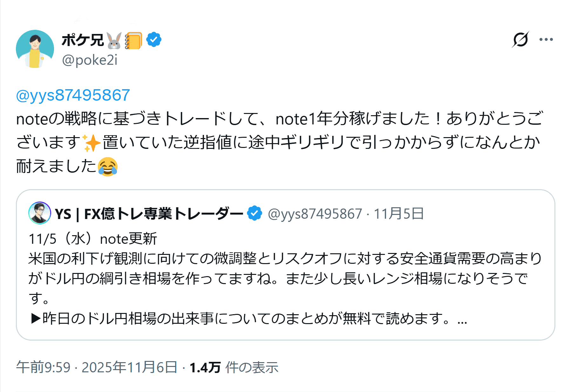The height and width of the screenshot is (392, 570).
Task: Open the YS | FX億トレ専業トレーダー name
Action: 149,214
